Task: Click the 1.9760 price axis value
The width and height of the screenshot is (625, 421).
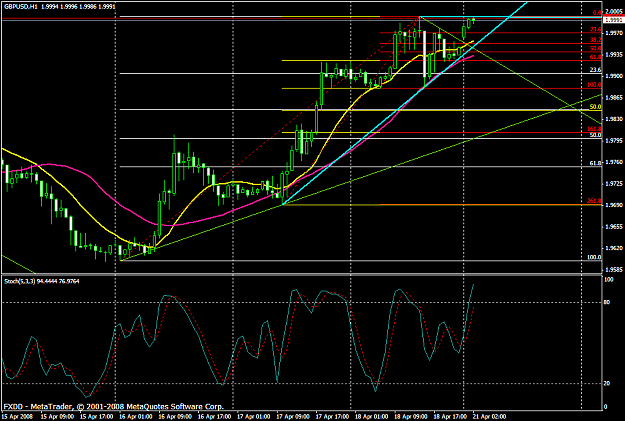Action: [614, 162]
